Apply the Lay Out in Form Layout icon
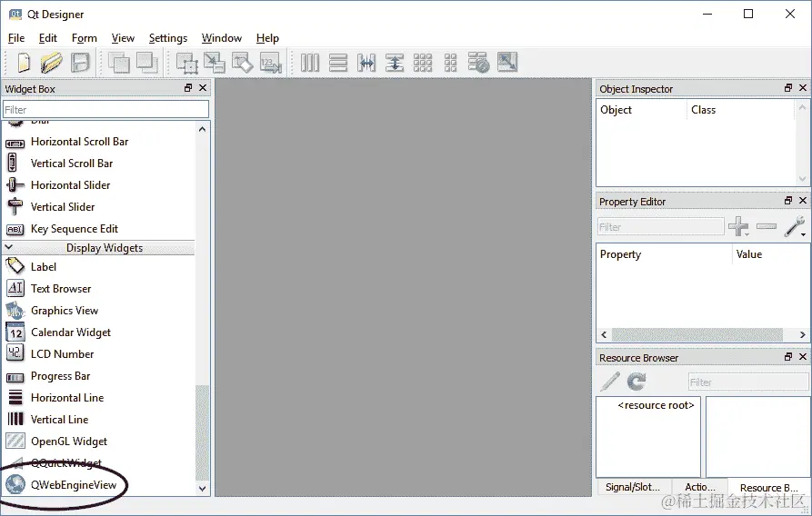This screenshot has height=516, width=812. [450, 63]
